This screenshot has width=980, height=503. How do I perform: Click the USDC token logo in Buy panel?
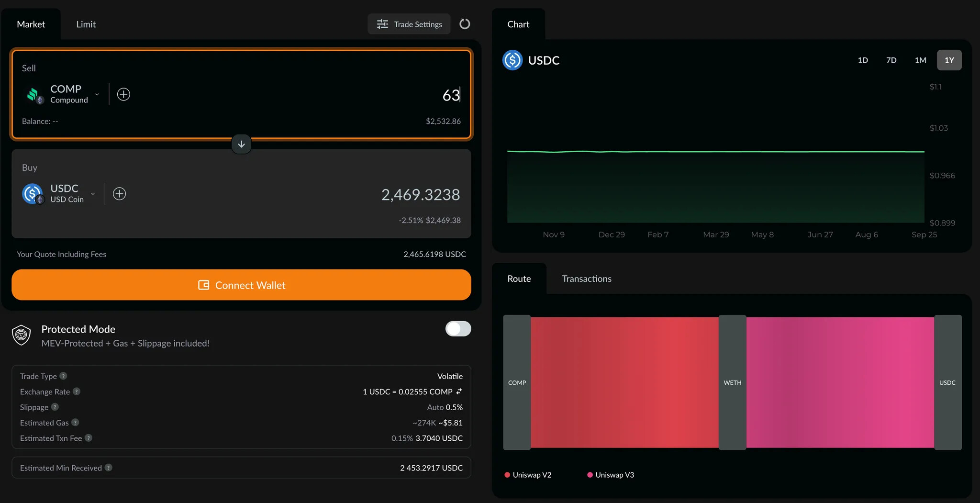[33, 194]
